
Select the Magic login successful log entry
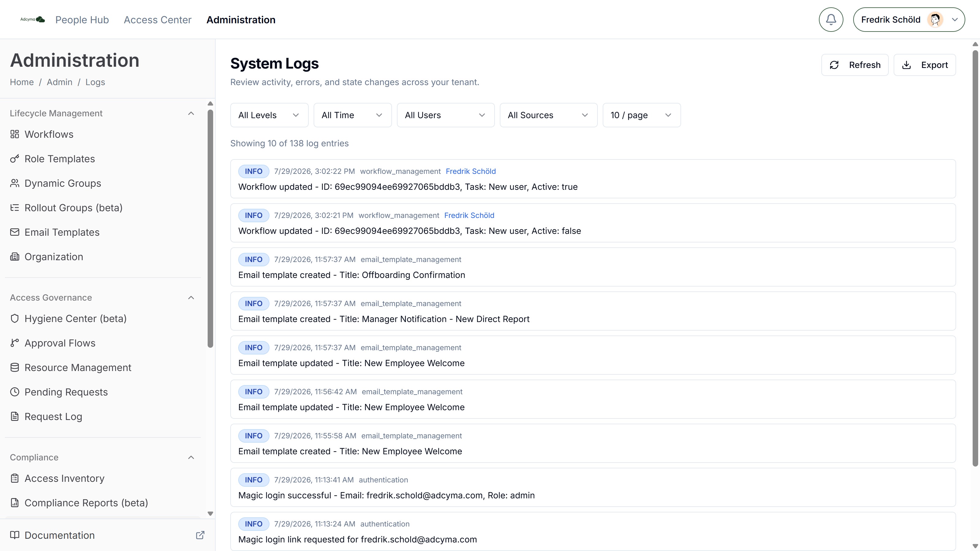pyautogui.click(x=593, y=488)
